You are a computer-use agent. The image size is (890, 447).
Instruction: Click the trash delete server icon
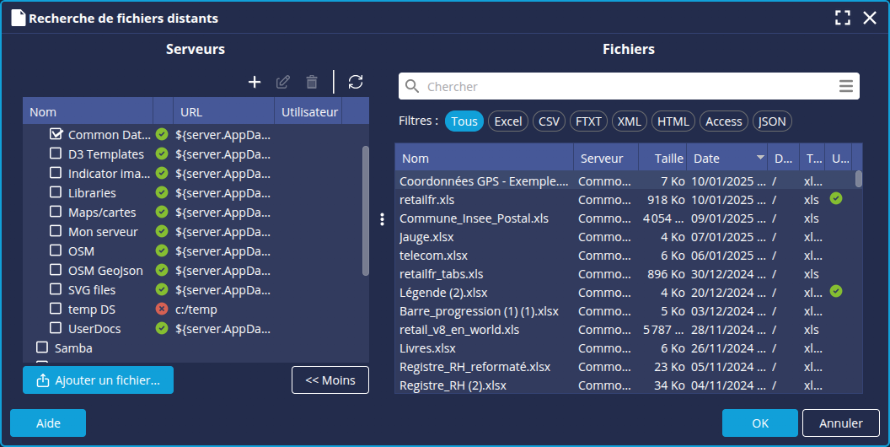tap(312, 82)
